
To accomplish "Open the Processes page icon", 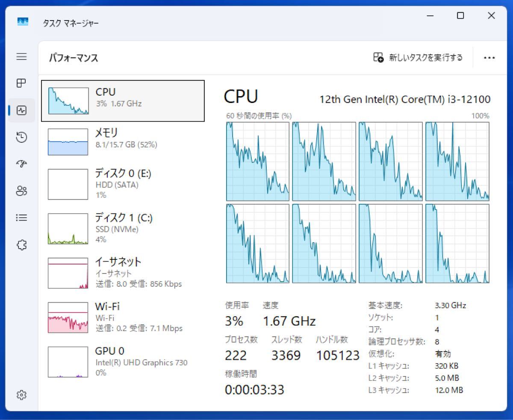I will (x=21, y=83).
